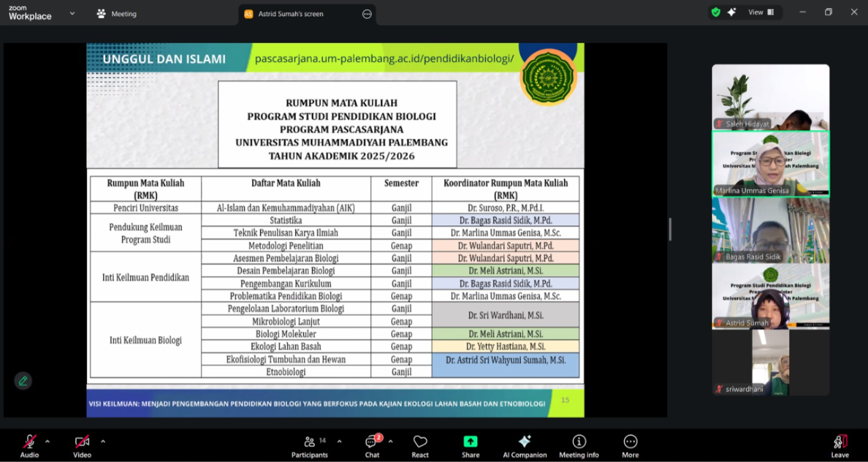
Task: Open the green security shield icon
Action: click(716, 12)
